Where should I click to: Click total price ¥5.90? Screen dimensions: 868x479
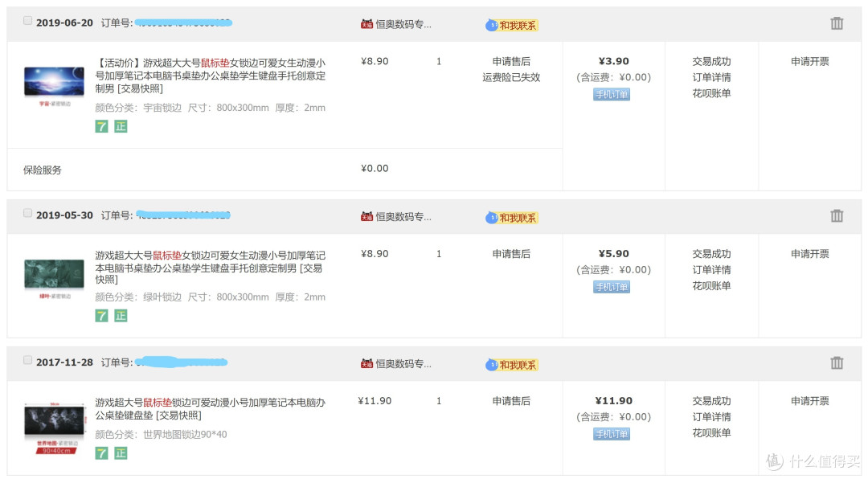tap(614, 254)
